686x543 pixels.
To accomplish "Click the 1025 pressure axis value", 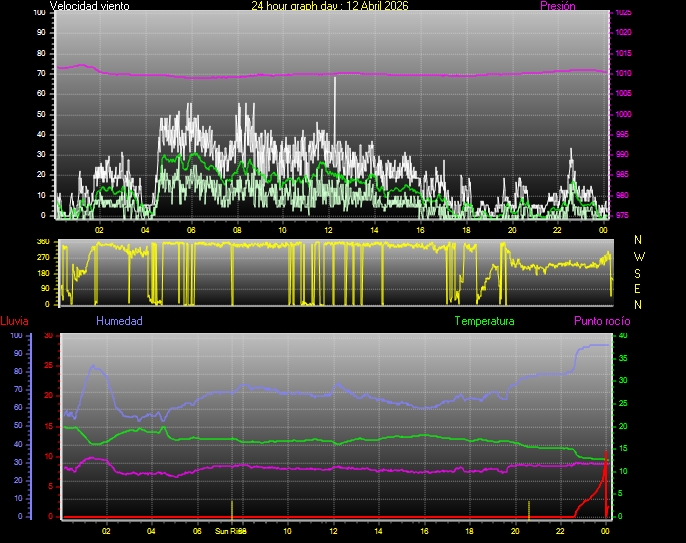I will [x=623, y=13].
